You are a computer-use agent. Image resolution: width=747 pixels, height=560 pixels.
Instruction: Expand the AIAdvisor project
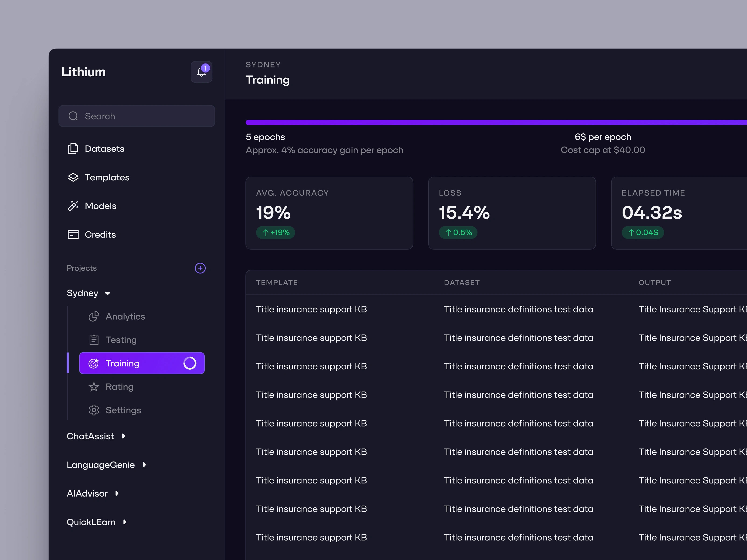point(117,493)
